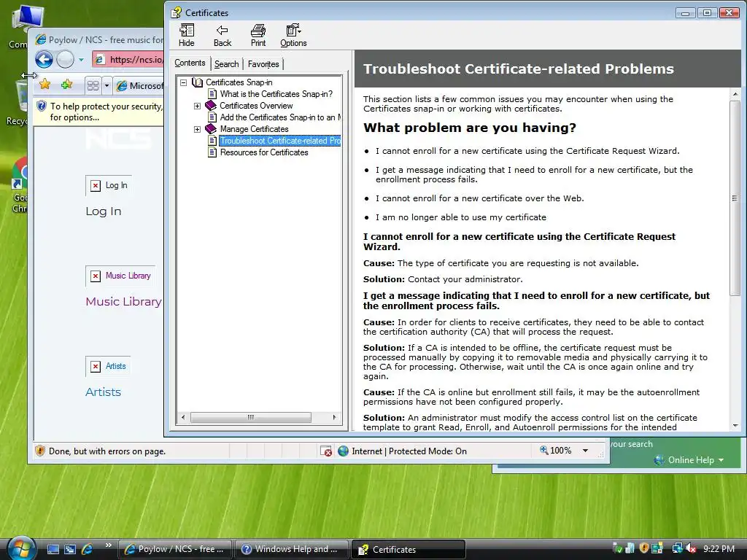747x560 pixels.
Task: Click the help article vertical scrollbar thumb
Action: (735, 198)
